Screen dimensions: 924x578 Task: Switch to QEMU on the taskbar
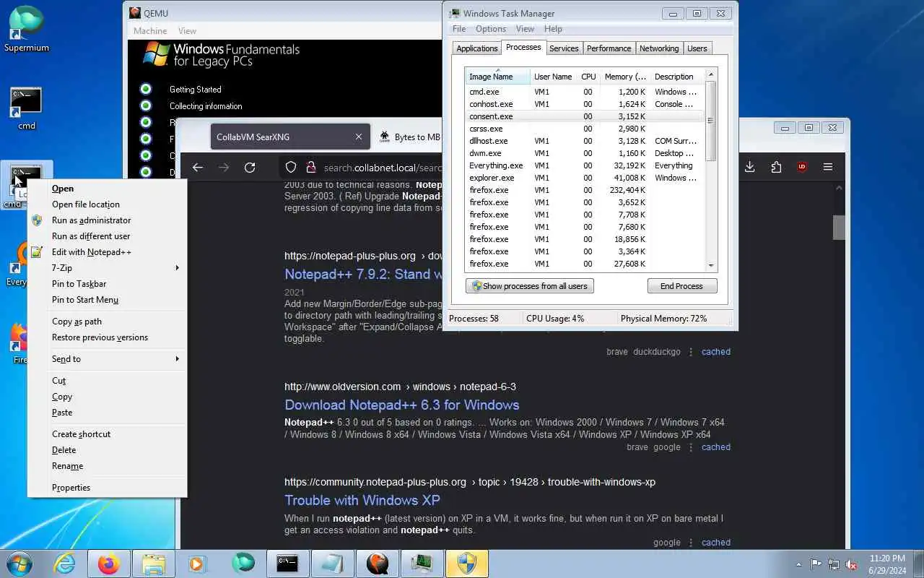click(378, 564)
